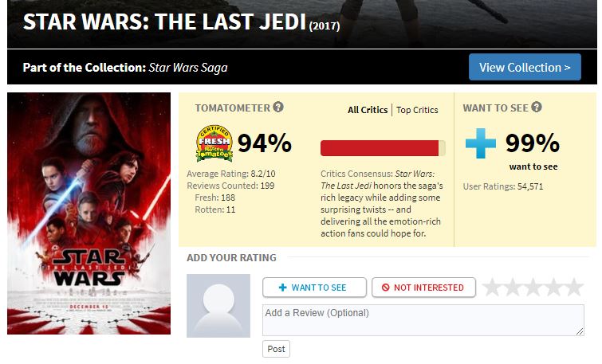The width and height of the screenshot is (602, 364).
Task: Click the large blue plus icon
Action: [481, 143]
